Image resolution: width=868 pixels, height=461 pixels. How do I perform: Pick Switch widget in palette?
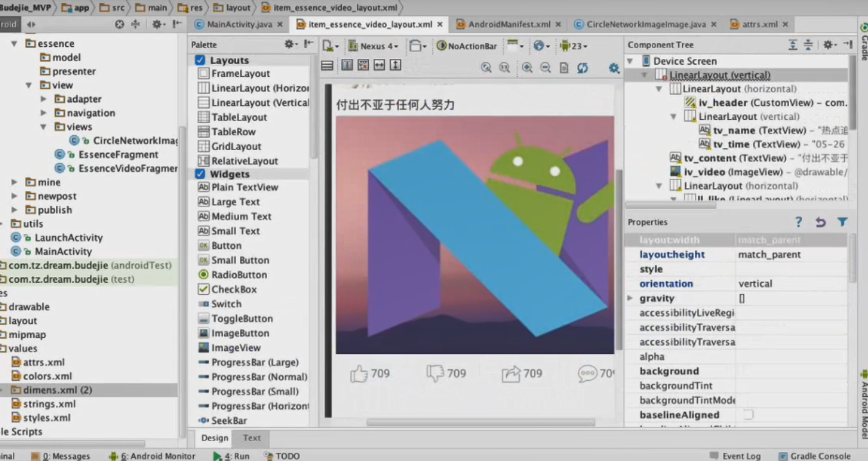tap(220, 304)
